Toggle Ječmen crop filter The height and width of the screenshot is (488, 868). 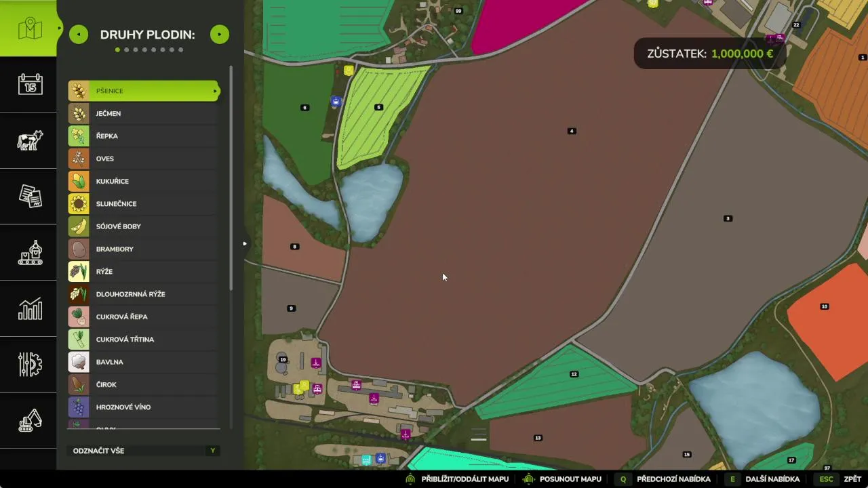click(144, 113)
